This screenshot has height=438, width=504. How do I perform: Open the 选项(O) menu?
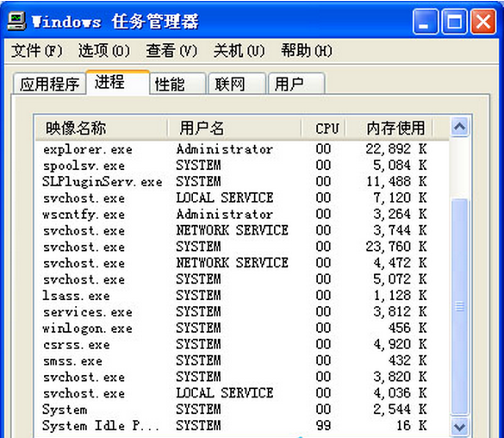click(104, 51)
